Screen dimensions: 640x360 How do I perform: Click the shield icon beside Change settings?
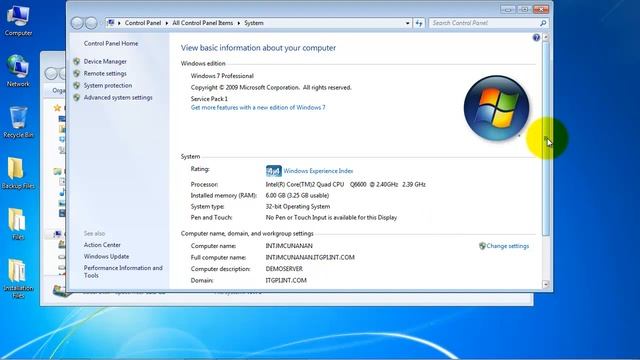[x=482, y=246]
